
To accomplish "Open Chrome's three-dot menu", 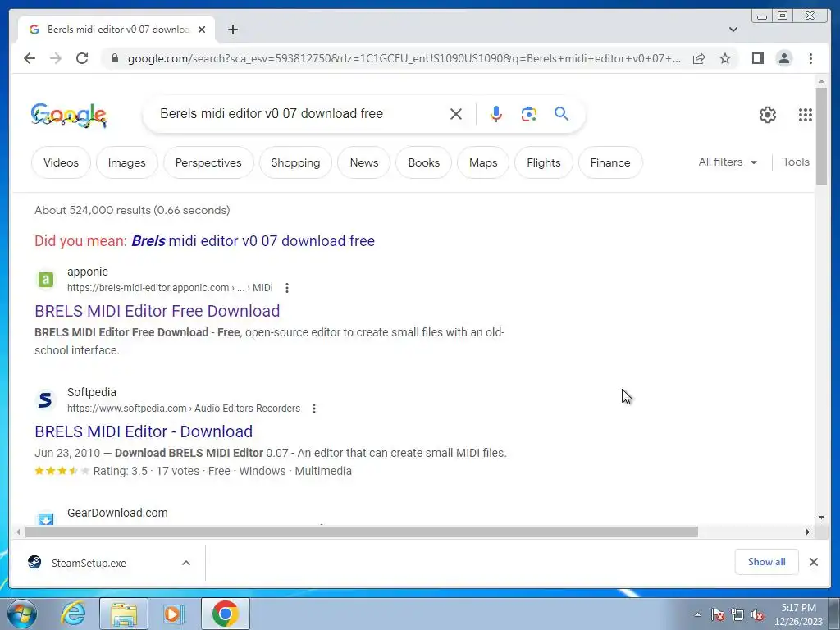I will tap(810, 58).
